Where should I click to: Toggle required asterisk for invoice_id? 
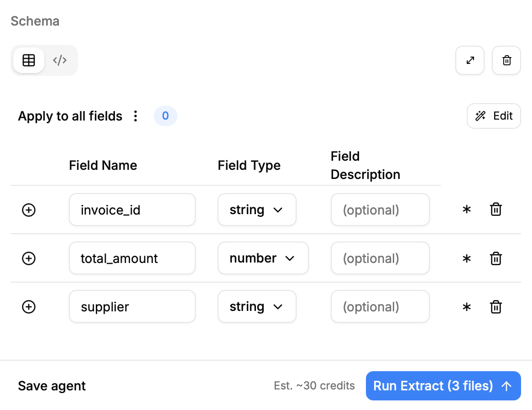point(466,210)
